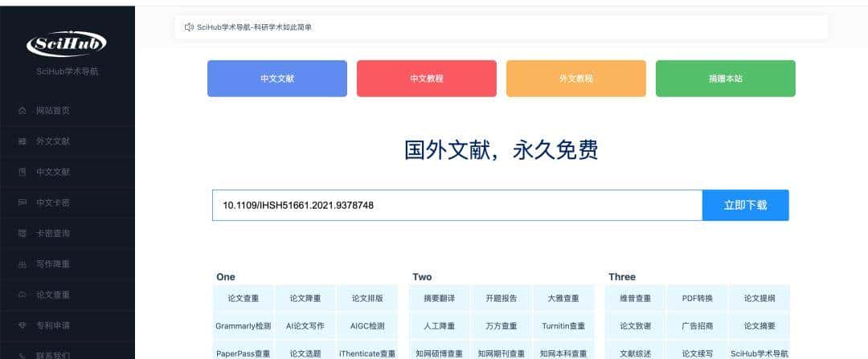Click the icon beside sidebar 论文查重
This screenshot has width=868, height=359.
coord(23,295)
